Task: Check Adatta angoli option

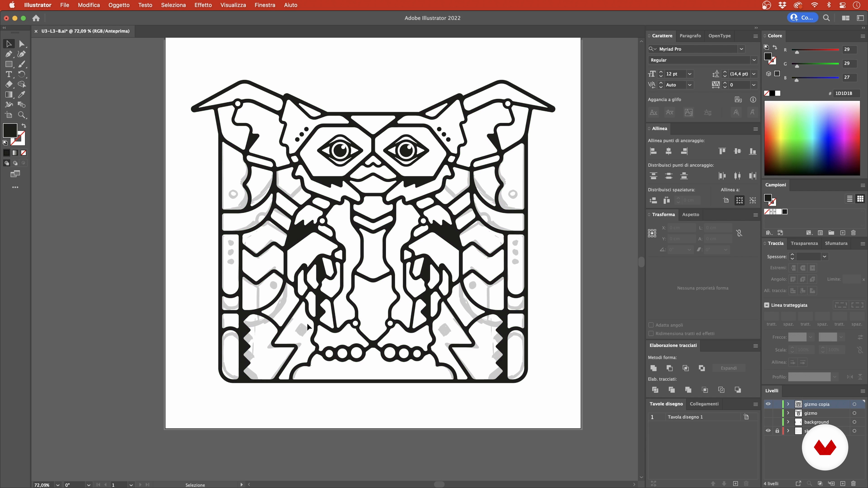Action: tap(651, 325)
